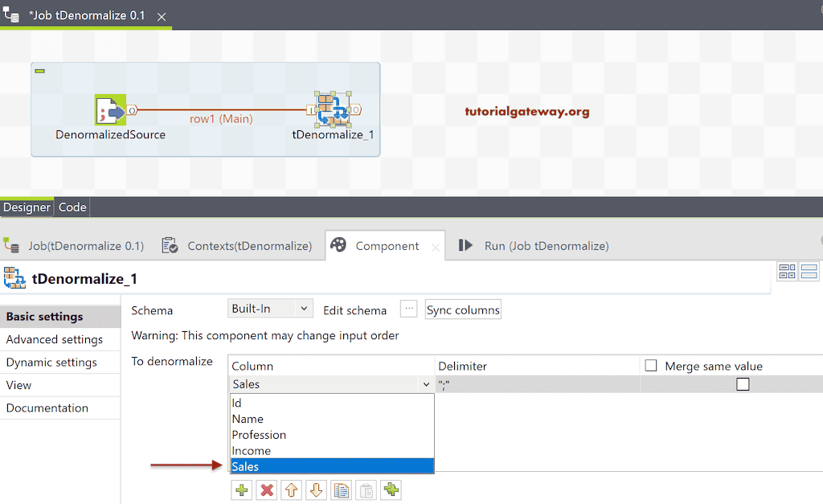Copy the selected table row

coord(340,490)
